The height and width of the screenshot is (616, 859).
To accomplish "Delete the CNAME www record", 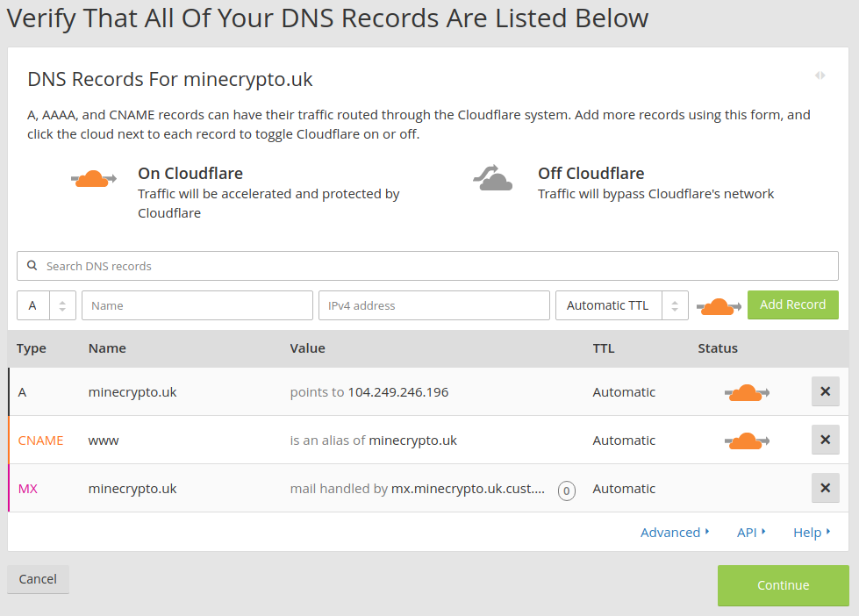I will (x=825, y=440).
